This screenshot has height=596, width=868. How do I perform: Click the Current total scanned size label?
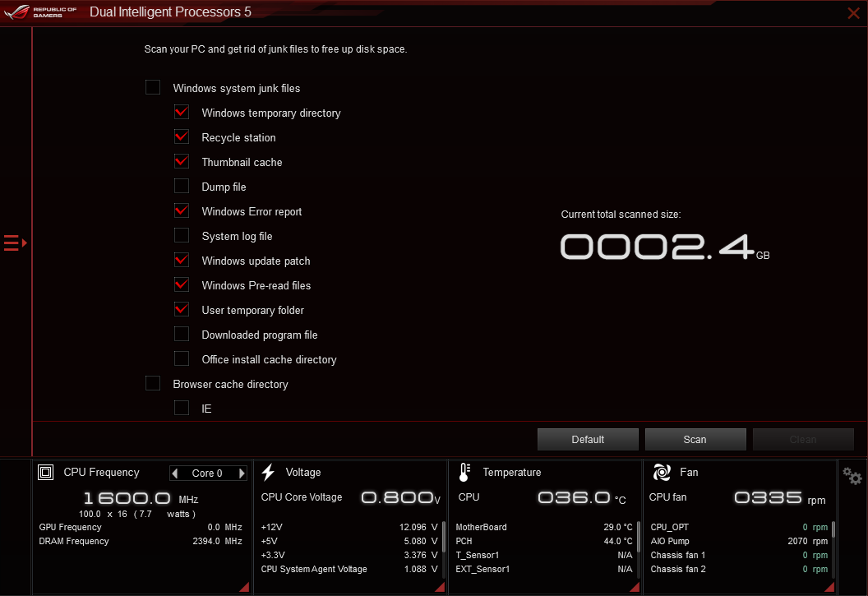point(621,215)
